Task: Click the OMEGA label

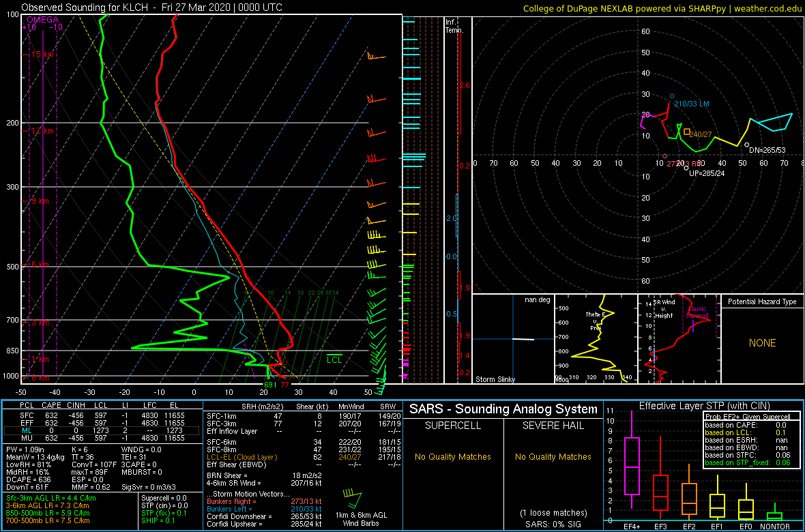Action: (42, 20)
